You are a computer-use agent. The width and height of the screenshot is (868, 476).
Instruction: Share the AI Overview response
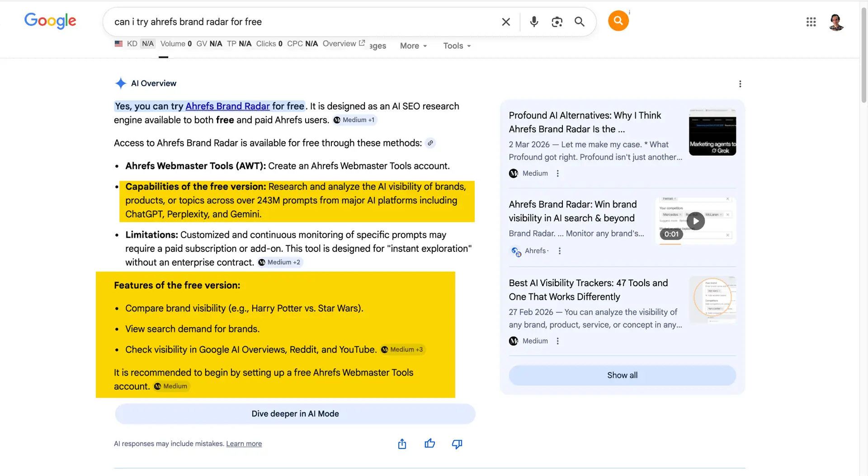point(402,444)
